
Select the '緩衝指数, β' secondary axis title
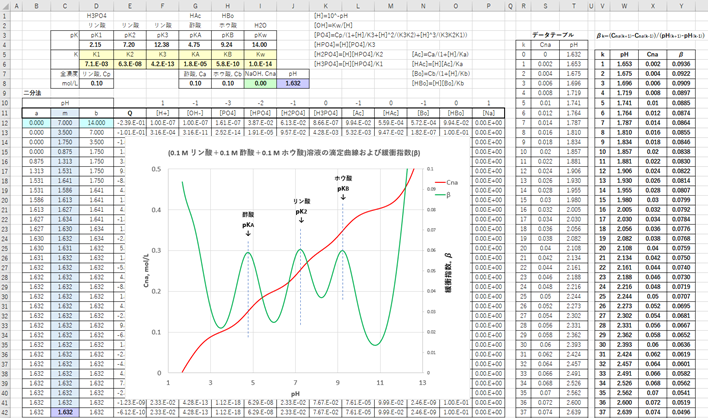coord(448,273)
